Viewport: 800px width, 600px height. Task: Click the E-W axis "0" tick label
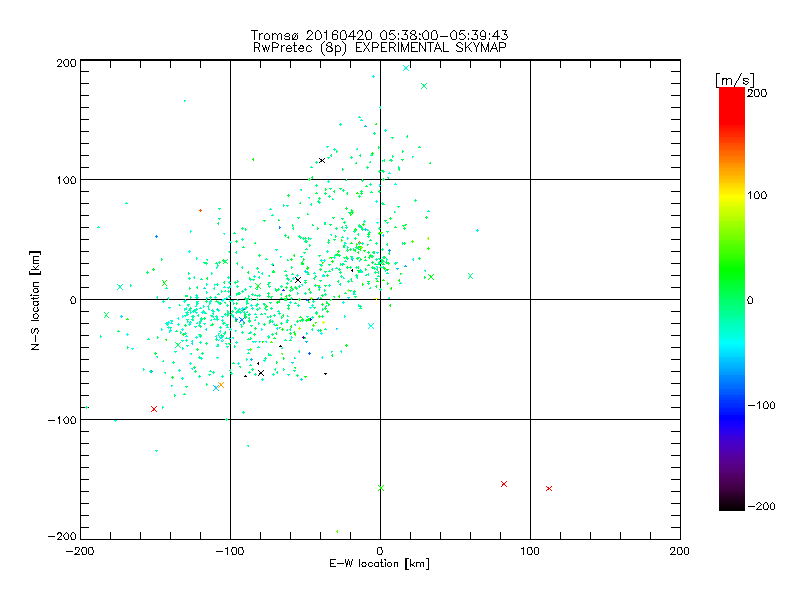(380, 551)
